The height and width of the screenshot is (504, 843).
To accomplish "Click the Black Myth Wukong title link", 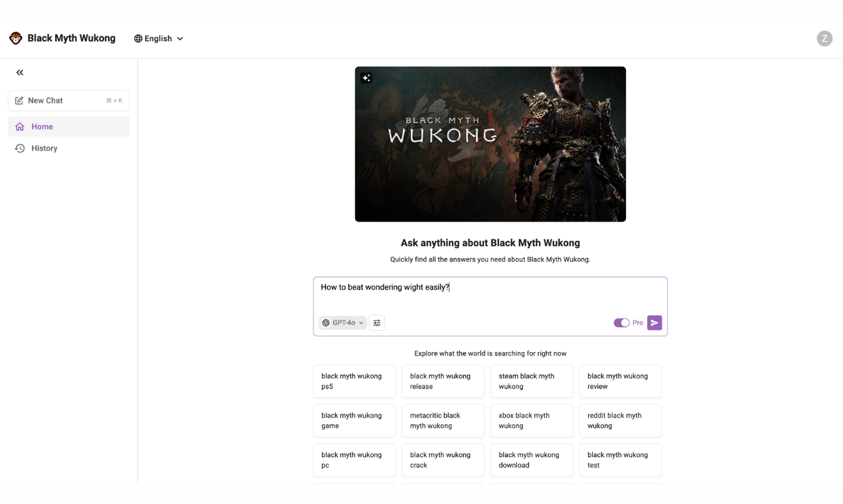I will point(72,38).
